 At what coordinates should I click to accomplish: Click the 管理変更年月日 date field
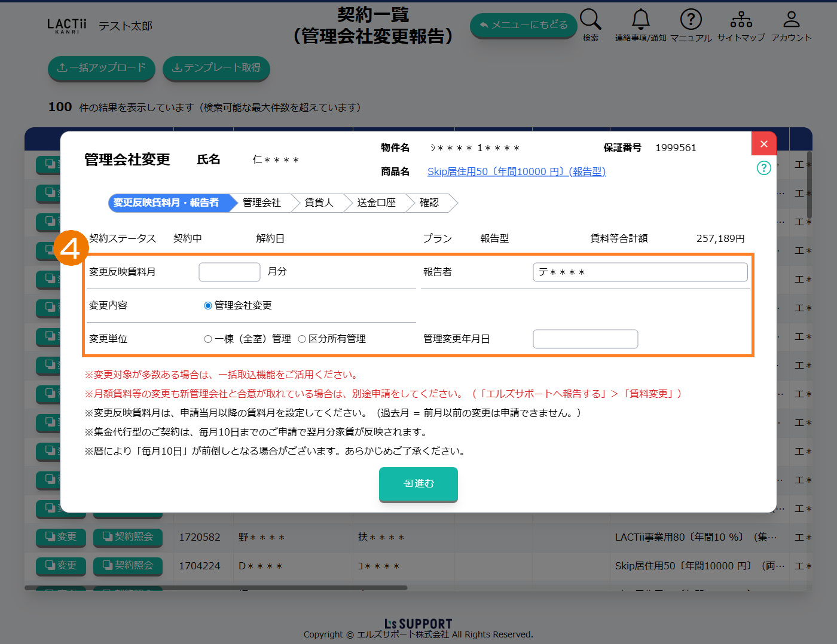(585, 339)
